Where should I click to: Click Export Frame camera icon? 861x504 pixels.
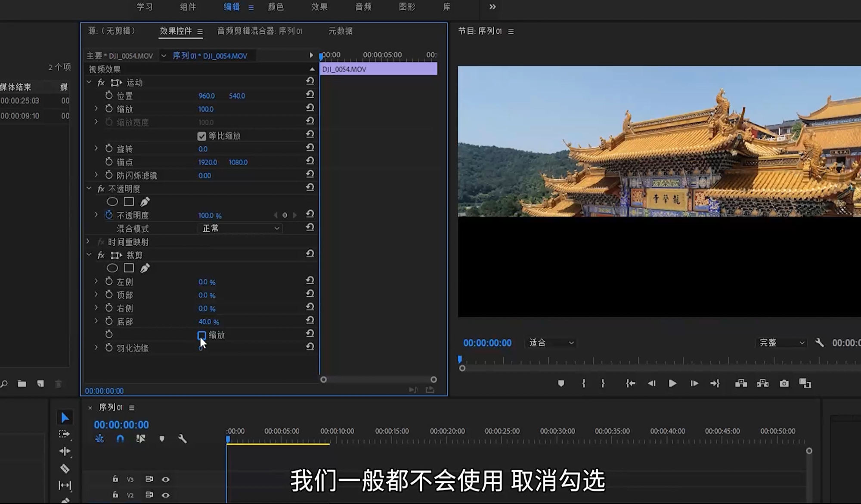coord(784,383)
